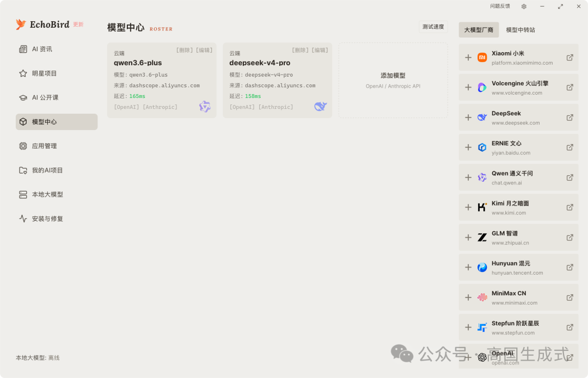
Task: Delete the qwen3.6-plus model card
Action: 185,50
